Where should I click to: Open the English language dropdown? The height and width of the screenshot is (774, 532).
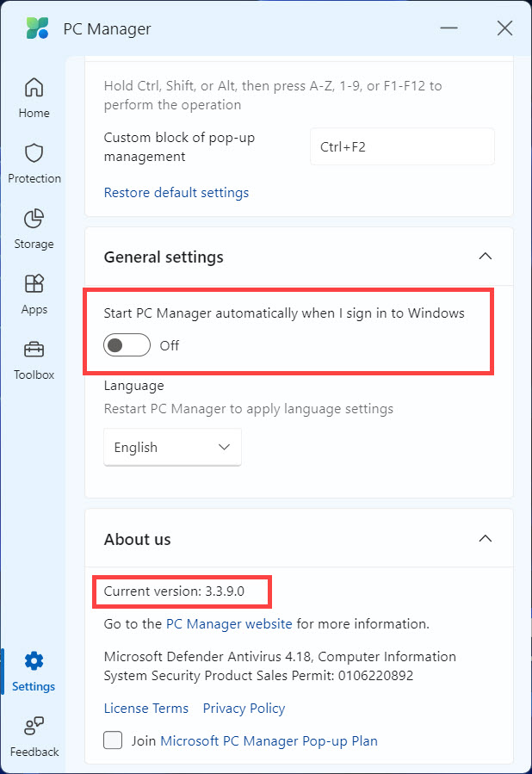click(x=172, y=447)
